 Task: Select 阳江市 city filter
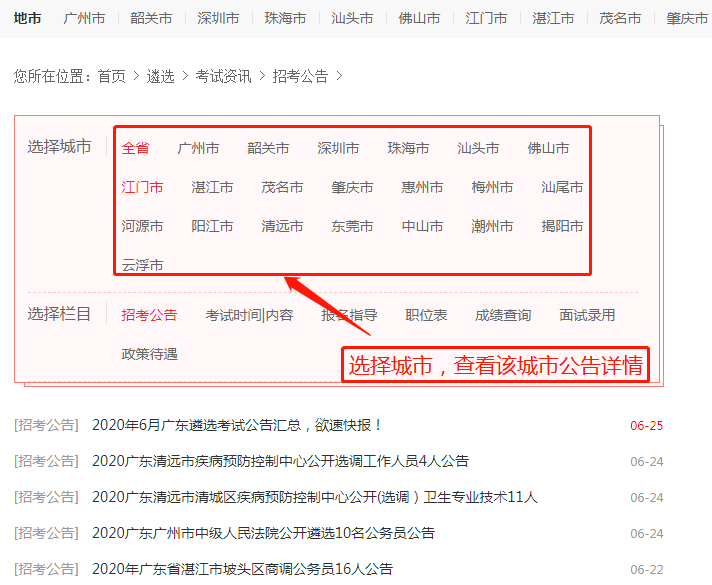tap(212, 226)
